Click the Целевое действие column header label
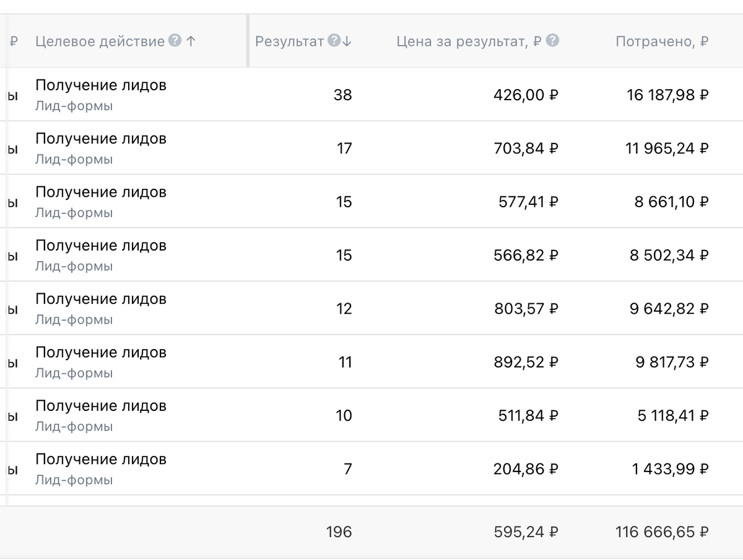Image resolution: width=743 pixels, height=560 pixels. 100,41
